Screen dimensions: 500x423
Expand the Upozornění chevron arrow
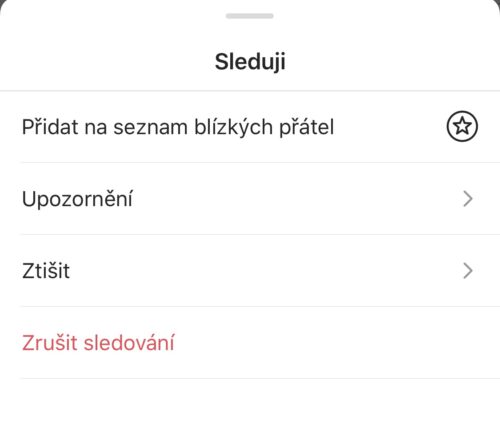point(468,199)
